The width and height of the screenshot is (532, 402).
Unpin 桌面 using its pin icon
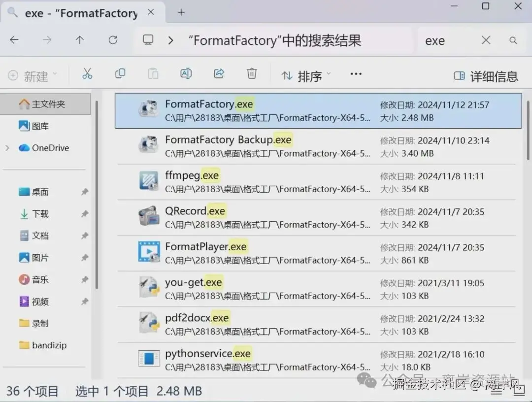click(x=85, y=192)
